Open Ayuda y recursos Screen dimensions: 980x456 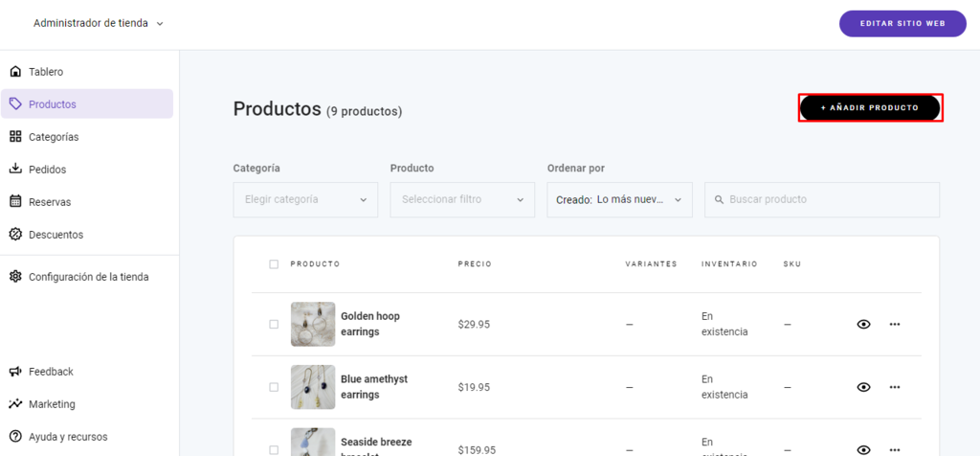pos(87,437)
